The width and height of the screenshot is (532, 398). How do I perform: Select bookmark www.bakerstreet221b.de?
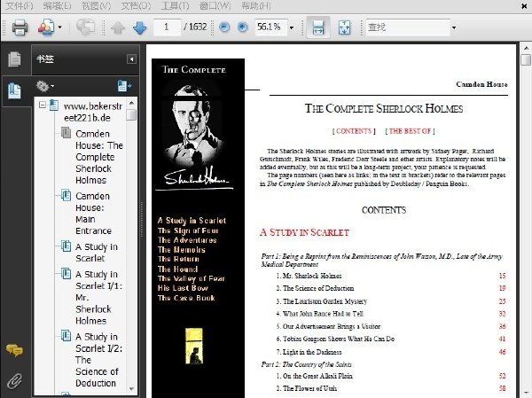click(92, 112)
